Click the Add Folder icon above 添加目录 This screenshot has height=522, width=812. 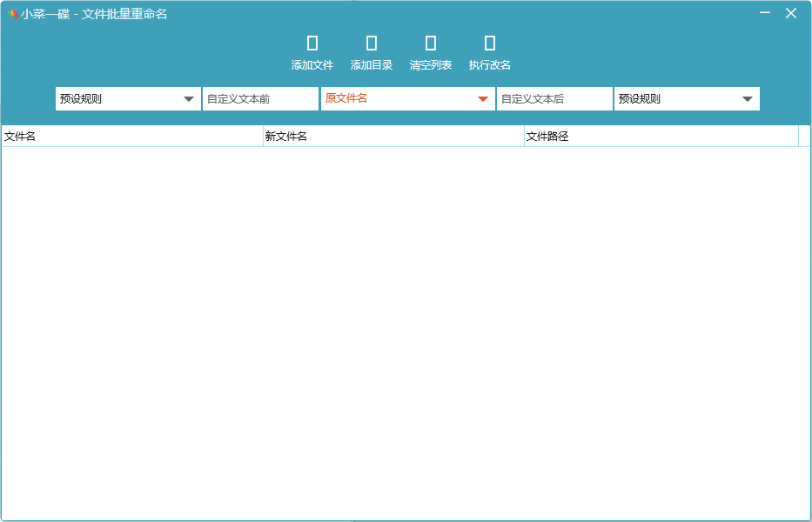372,43
